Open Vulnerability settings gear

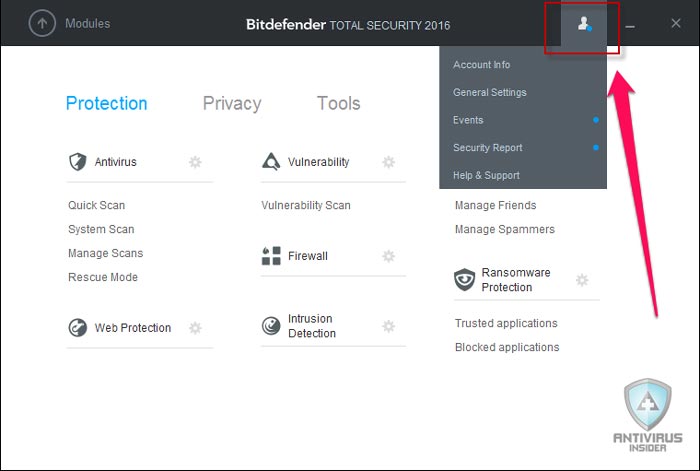[388, 162]
